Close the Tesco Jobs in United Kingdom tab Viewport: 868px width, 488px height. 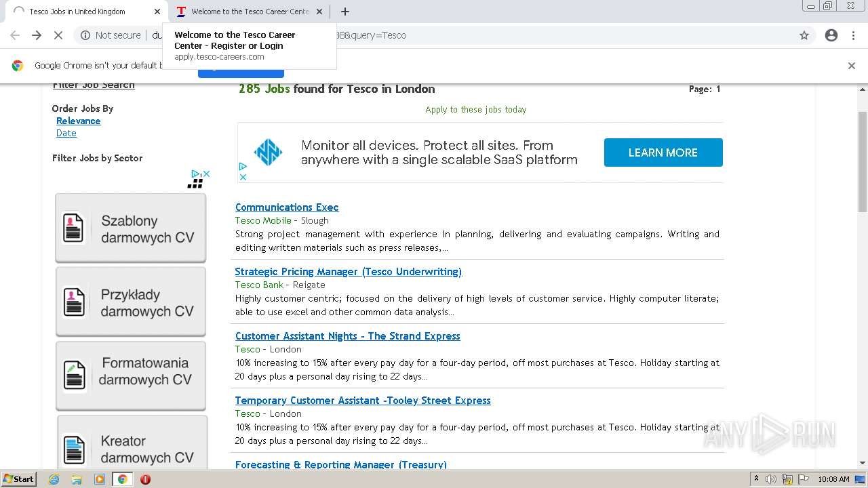[x=157, y=12]
